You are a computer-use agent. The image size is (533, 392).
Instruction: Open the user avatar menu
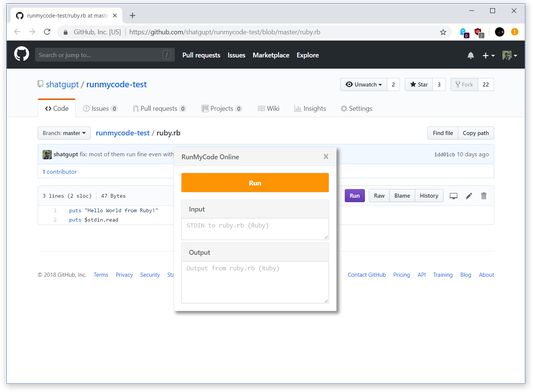point(509,55)
